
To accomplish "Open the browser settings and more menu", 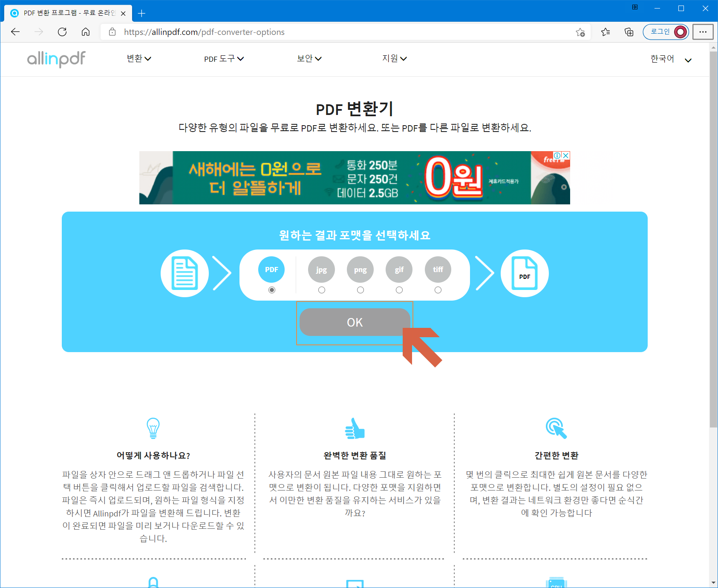I will [703, 32].
